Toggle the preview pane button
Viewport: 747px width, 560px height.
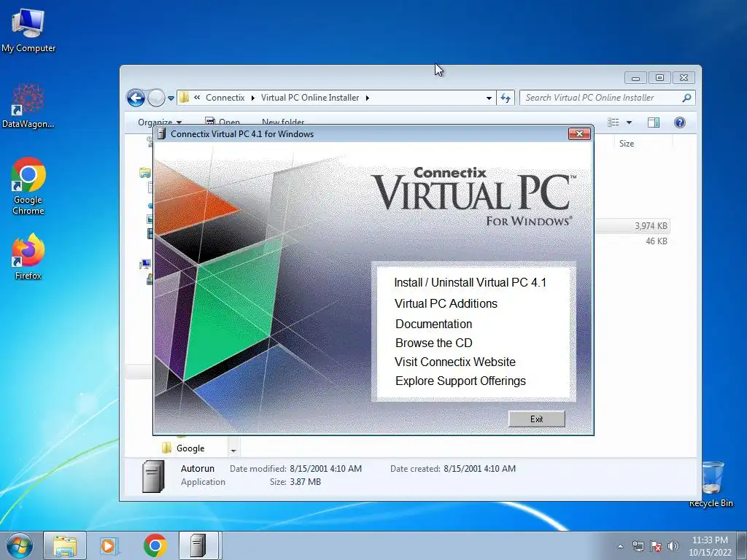point(653,122)
